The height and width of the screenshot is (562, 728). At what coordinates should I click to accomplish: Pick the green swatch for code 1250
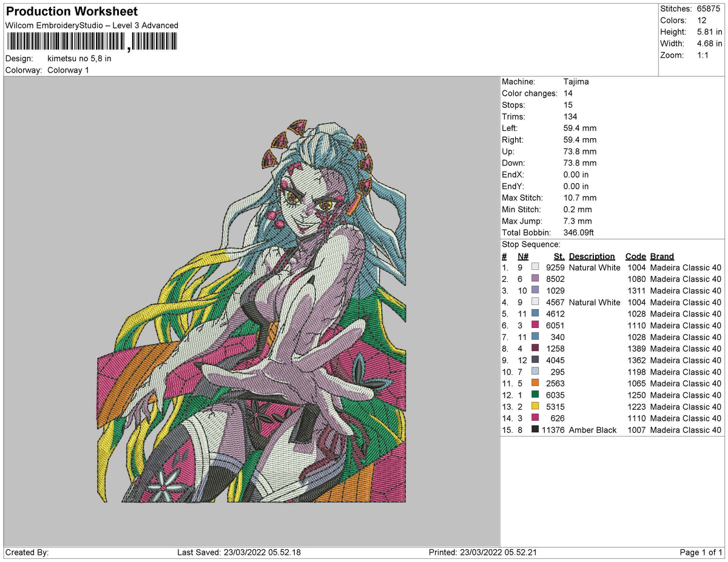coord(535,395)
